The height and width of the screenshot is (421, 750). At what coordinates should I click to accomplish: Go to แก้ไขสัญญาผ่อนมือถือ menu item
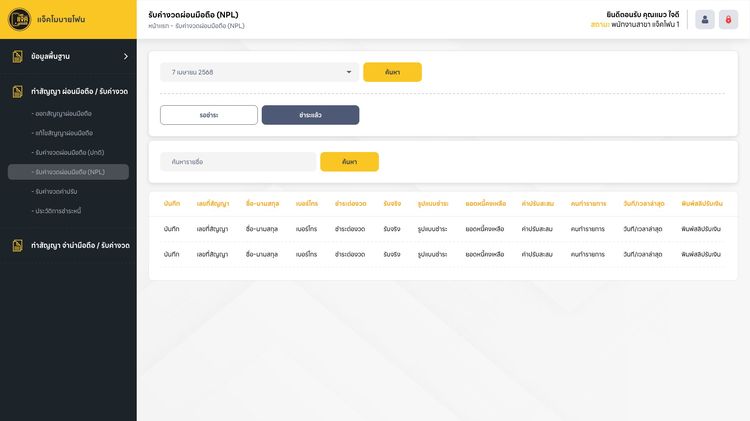[x=63, y=133]
